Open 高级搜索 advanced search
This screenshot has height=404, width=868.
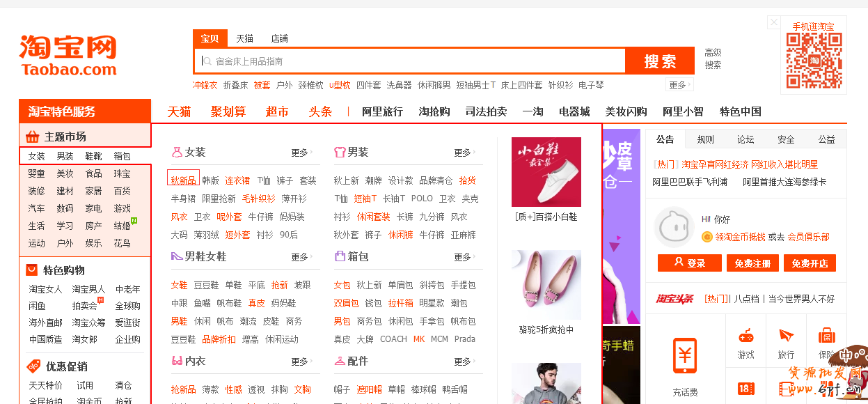713,59
